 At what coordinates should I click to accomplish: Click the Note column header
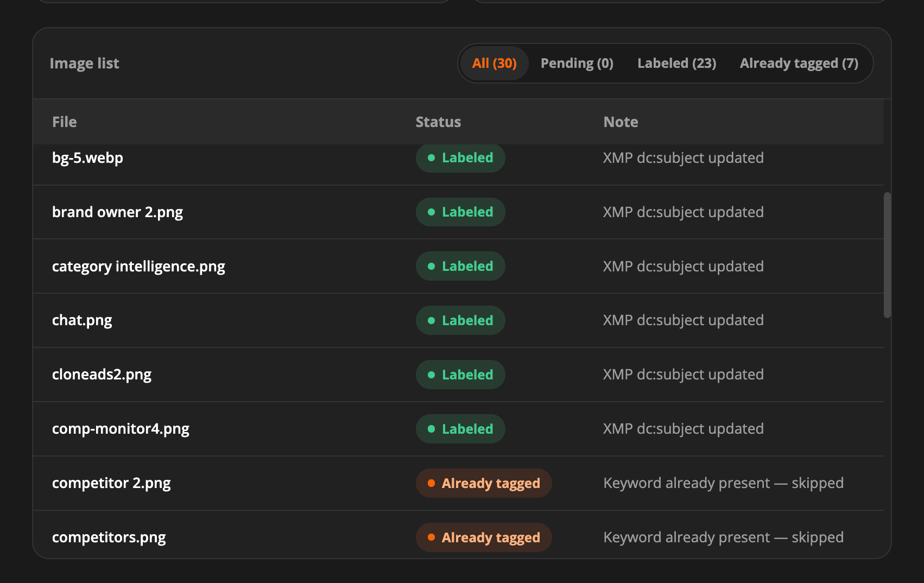click(x=621, y=122)
